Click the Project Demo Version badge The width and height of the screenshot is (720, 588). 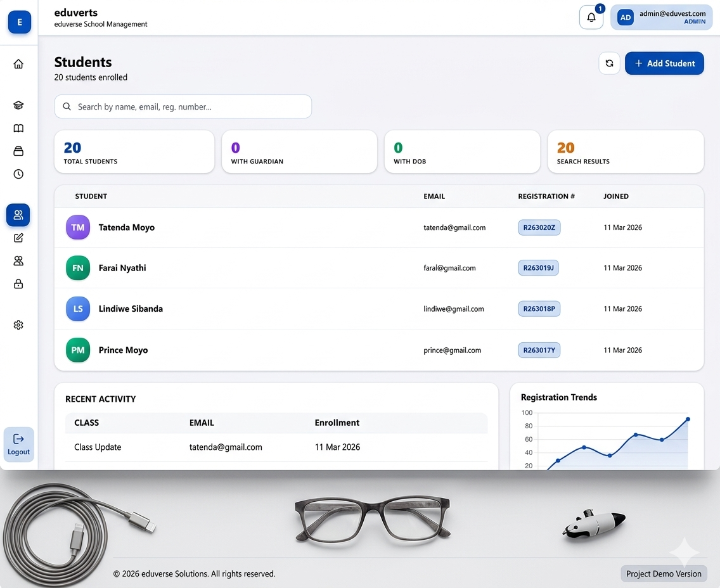pyautogui.click(x=664, y=574)
